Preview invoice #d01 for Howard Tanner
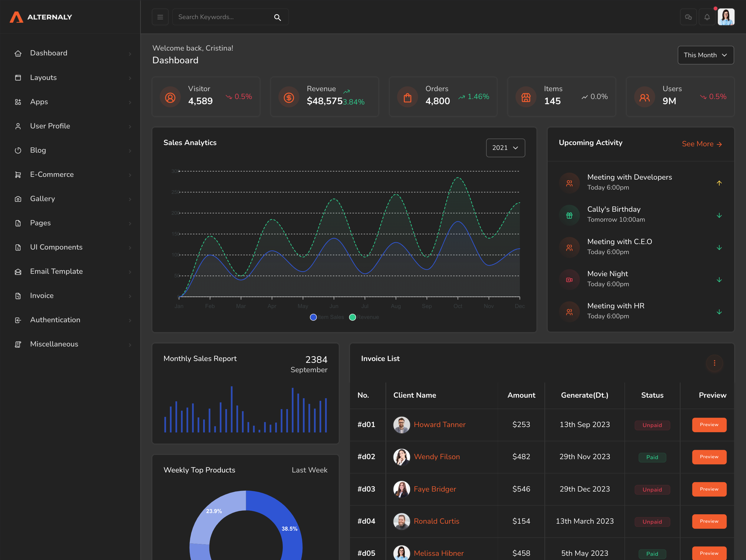The height and width of the screenshot is (560, 746). [709, 425]
